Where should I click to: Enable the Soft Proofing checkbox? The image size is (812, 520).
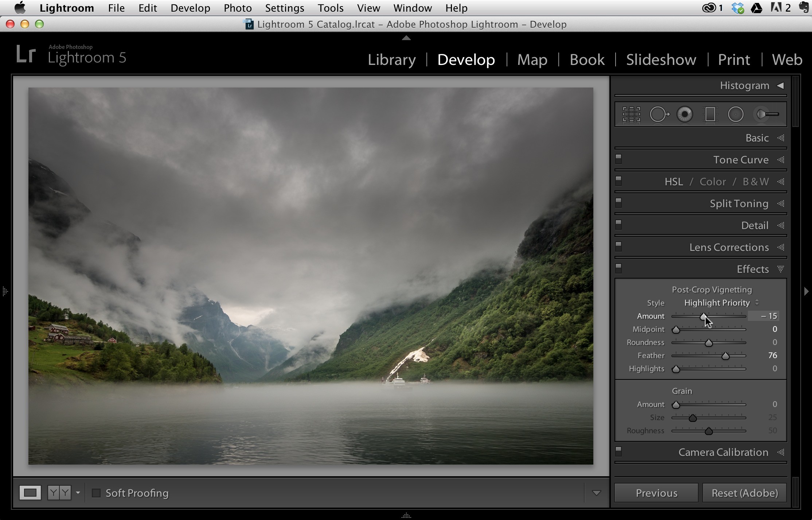pos(96,493)
